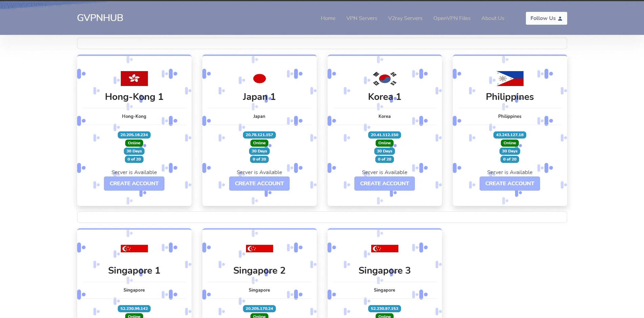The height and width of the screenshot is (318, 644).
Task: Open the OpenVPN Files menu item
Action: click(x=452, y=18)
